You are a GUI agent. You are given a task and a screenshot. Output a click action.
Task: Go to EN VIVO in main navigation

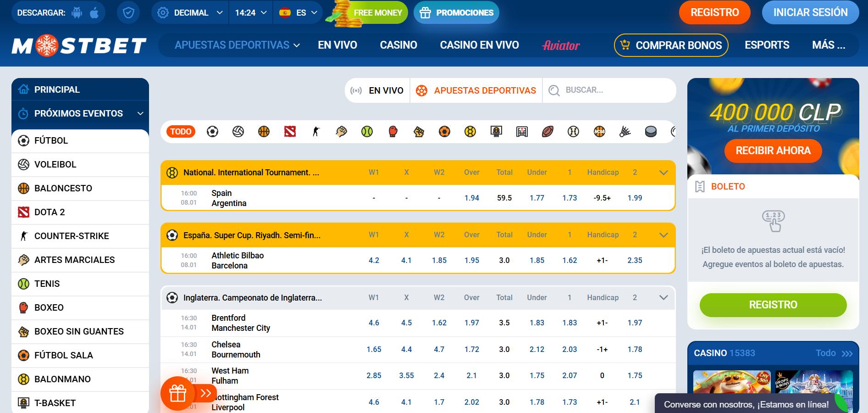pos(337,45)
